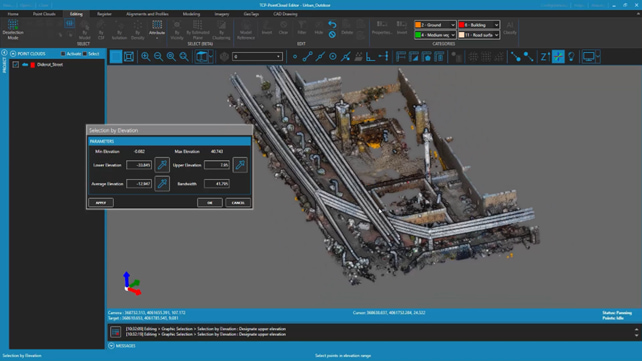Click the message log icon
The image size is (642, 361).
[115, 332]
